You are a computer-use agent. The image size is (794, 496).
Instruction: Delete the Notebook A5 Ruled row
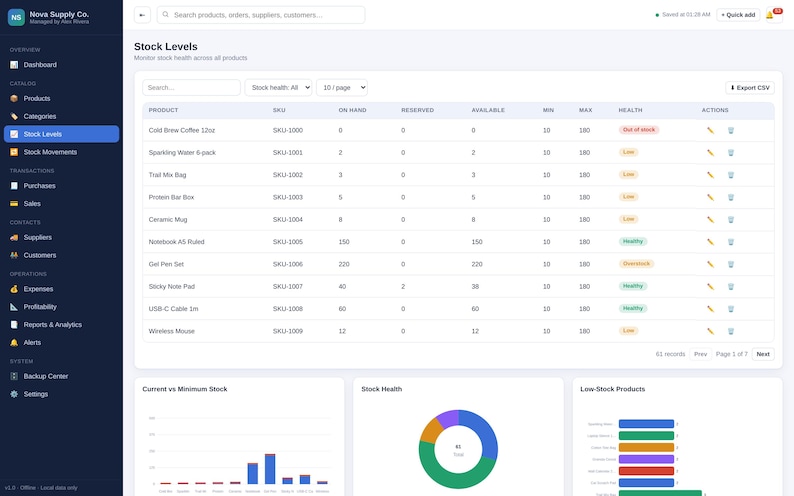click(x=731, y=241)
